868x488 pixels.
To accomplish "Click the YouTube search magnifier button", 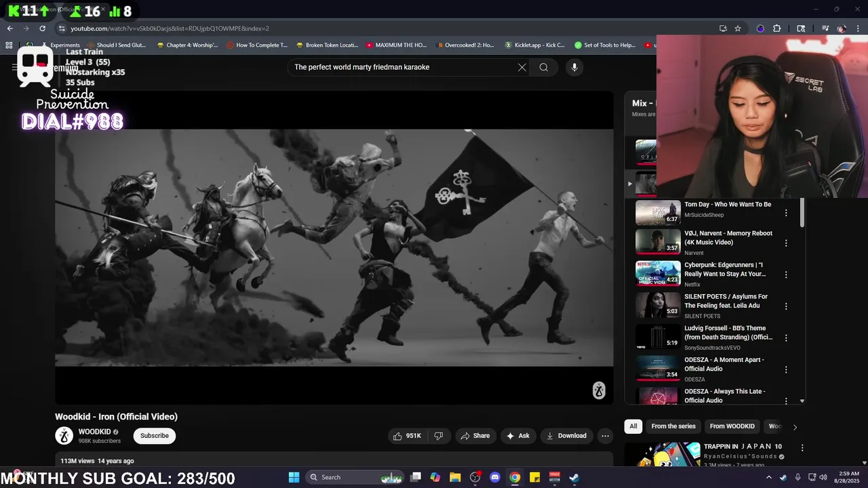I will [544, 67].
